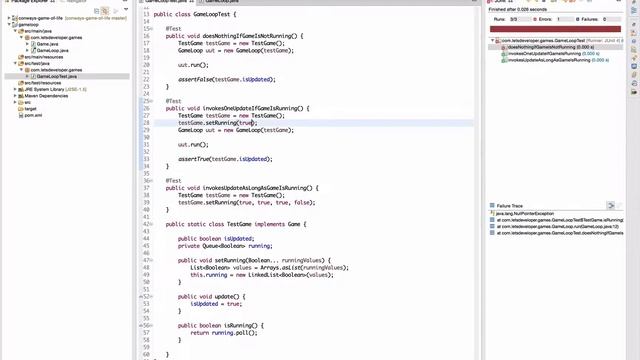Select com.letsdeveloper.games.GameLoopTest in JUnit results
Viewport: 640px width, 360px height.
(543, 41)
